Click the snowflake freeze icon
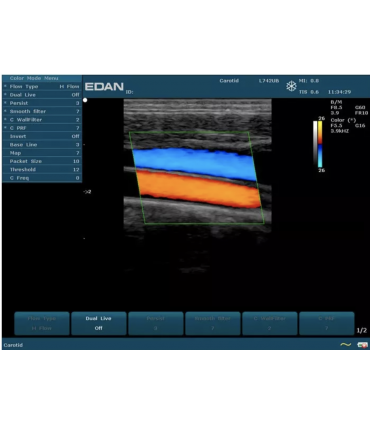Viewport: 370px width, 423px height. coord(291,86)
